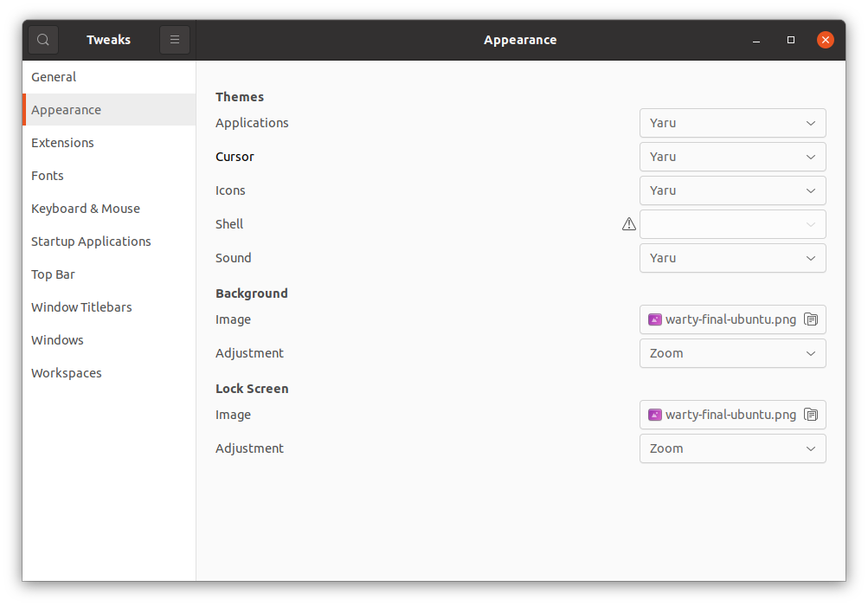Screen dimensions: 868x606
Task: Click the Lock Screen image purple picture icon
Action: pos(655,415)
